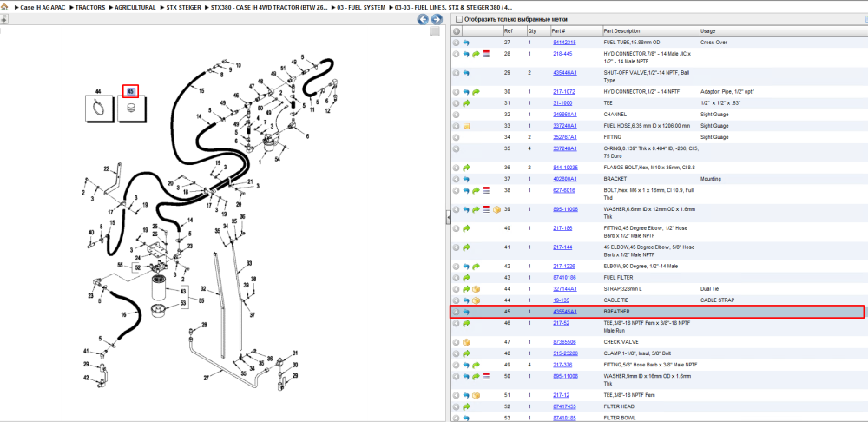This screenshot has width=868, height=422.
Task: Toggle selection circle for O-RING row
Action: pyautogui.click(x=457, y=148)
